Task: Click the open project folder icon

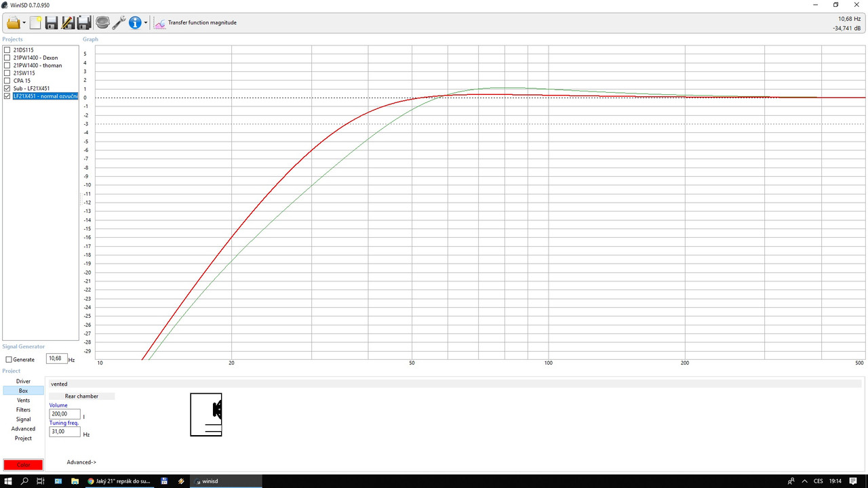Action: click(13, 23)
